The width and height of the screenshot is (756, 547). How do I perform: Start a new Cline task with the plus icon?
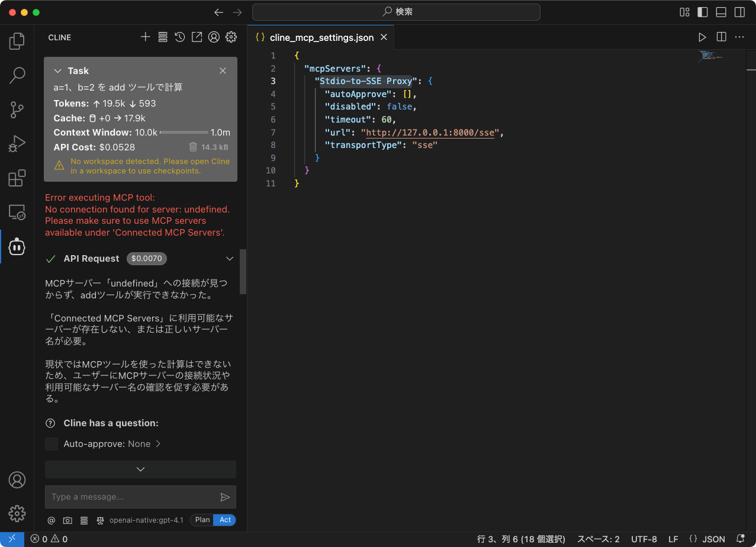(145, 37)
